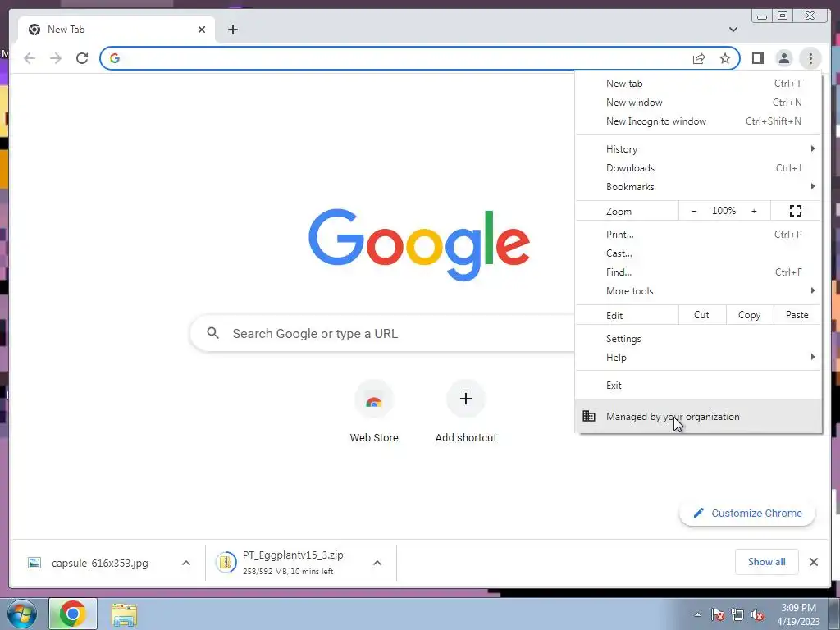
Task: Expand options for PT_Eggplantv15_3.zip download
Action: [x=377, y=563]
